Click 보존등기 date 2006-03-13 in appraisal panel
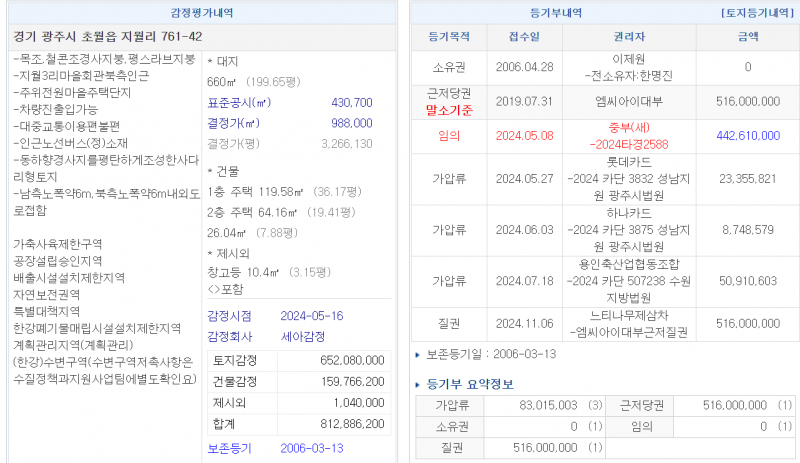 (312, 448)
